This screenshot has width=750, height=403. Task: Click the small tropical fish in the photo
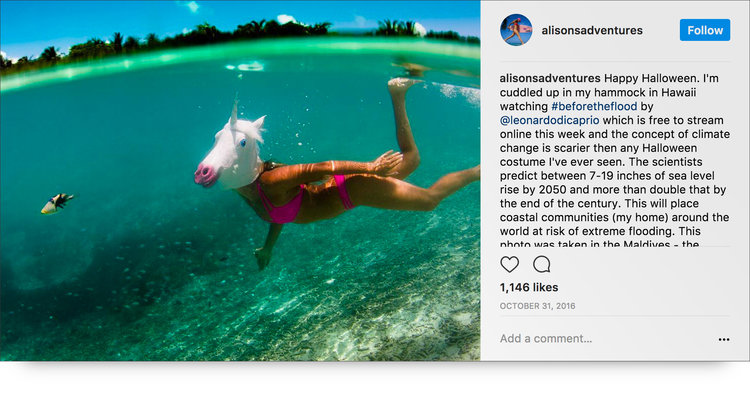point(57,203)
